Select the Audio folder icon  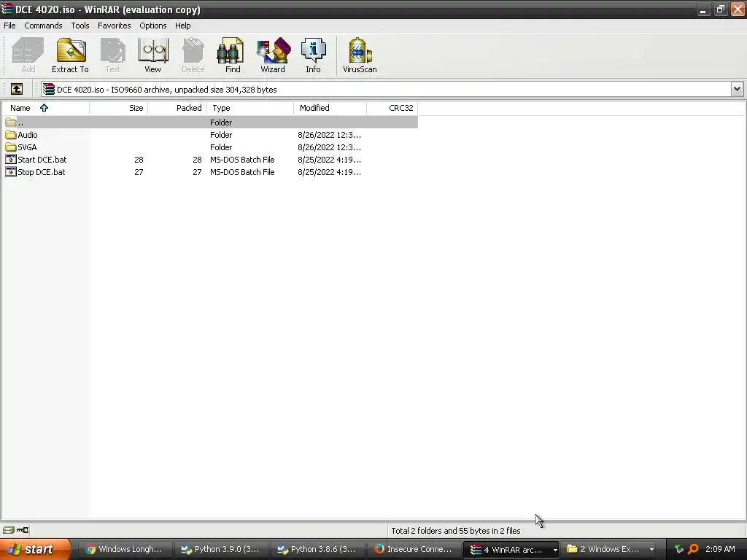pos(10,135)
